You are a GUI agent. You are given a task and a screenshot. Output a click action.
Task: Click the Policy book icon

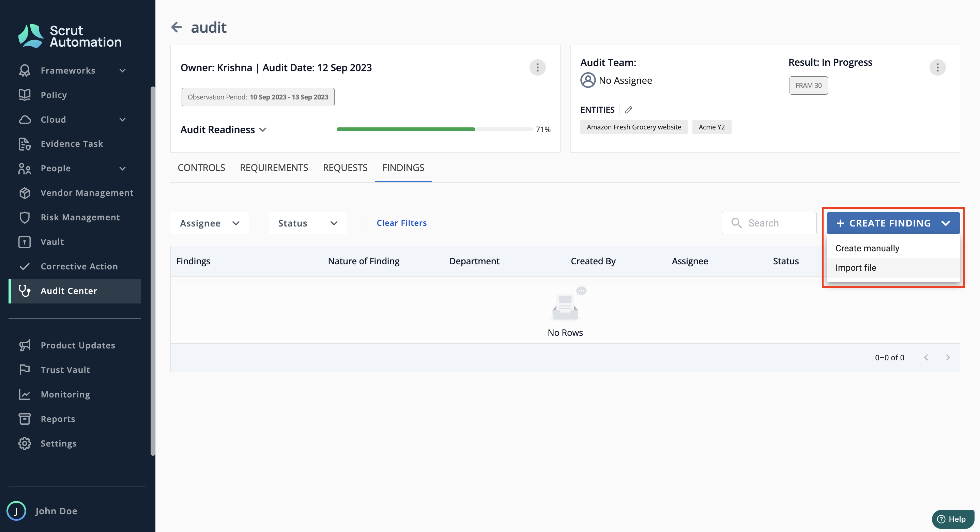click(25, 95)
